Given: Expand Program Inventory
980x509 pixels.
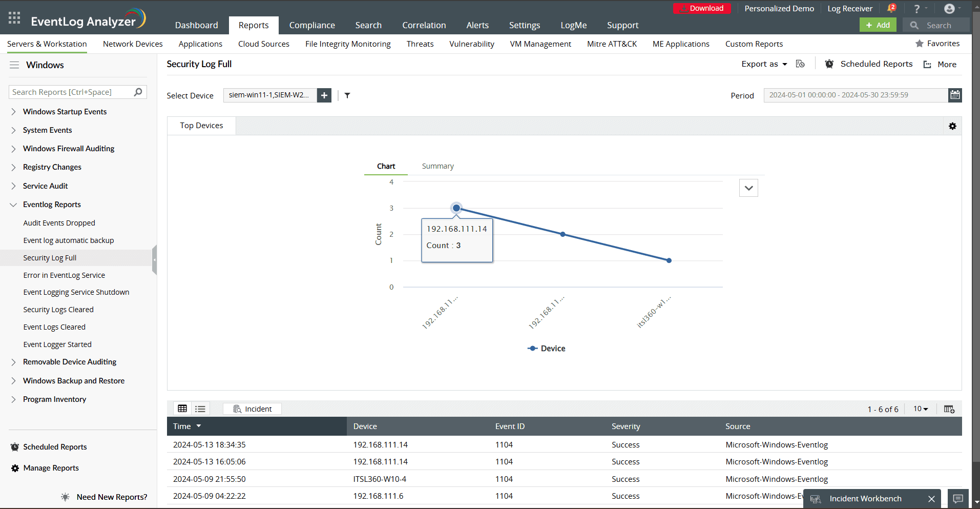Looking at the screenshot, I should 13,399.
